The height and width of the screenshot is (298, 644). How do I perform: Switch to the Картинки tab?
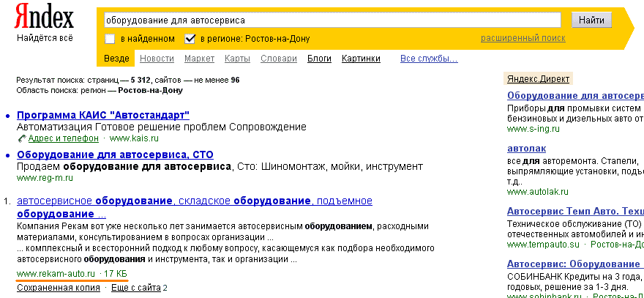(x=361, y=59)
